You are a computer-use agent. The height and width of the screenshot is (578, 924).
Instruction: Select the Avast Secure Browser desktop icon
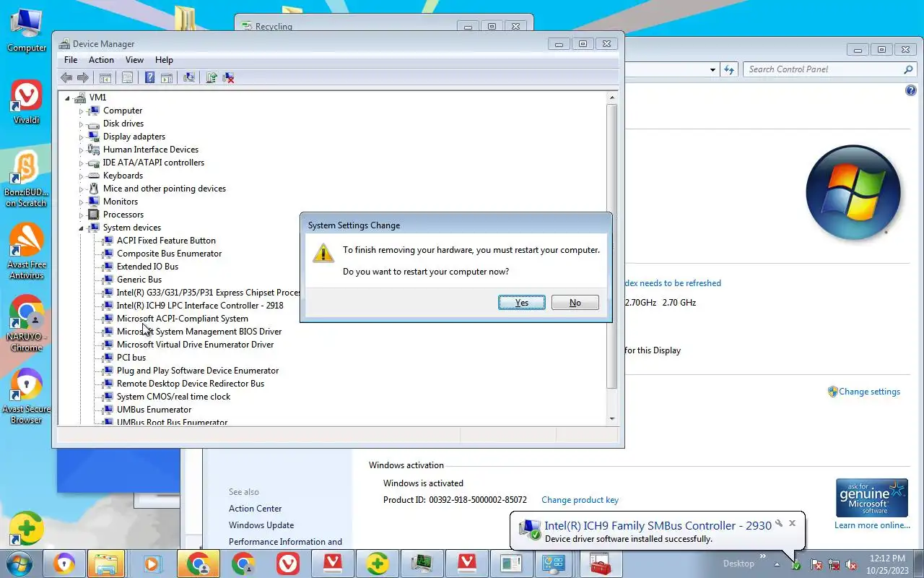pos(27,396)
